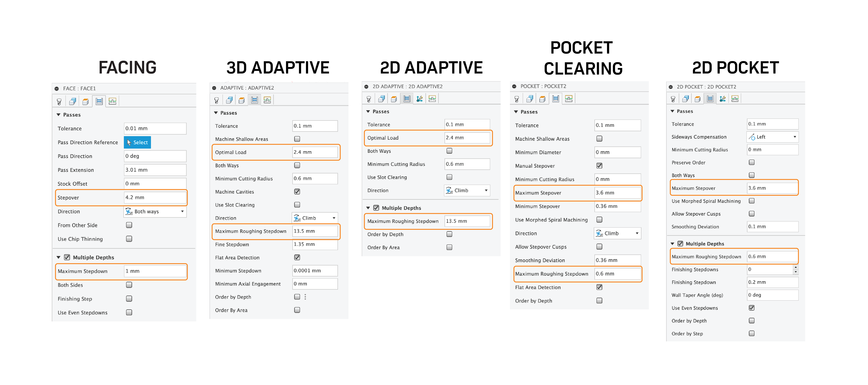Open Linking tab icon in FACE1 panel
868x385 pixels.
(x=112, y=101)
